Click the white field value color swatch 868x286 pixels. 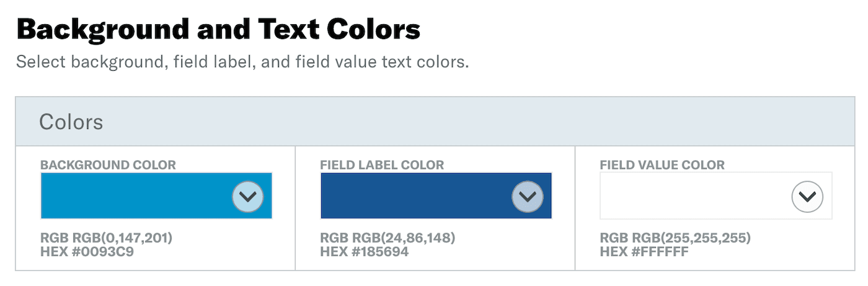point(693,196)
